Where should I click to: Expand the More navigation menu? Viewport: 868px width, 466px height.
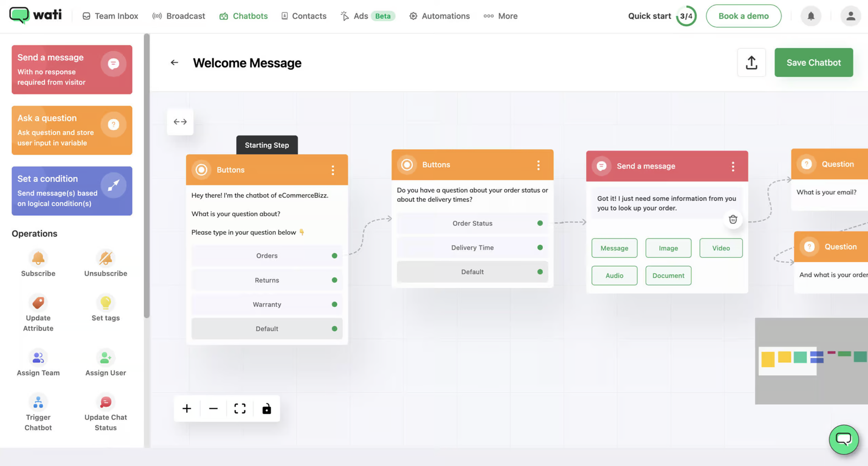(501, 16)
